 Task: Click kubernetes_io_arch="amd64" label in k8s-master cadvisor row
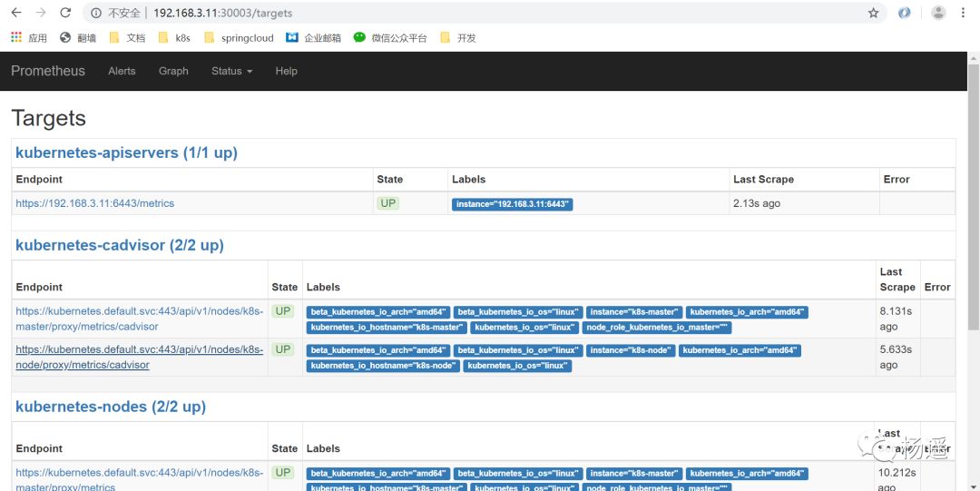coord(747,311)
